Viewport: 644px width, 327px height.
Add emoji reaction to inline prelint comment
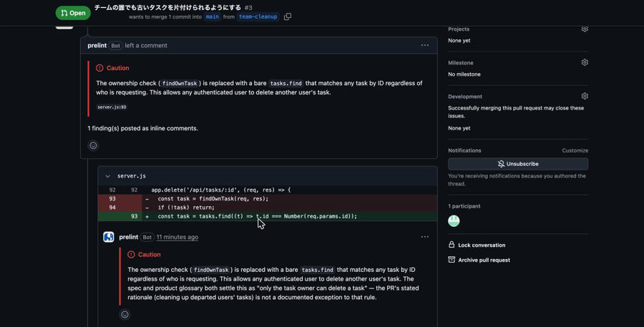(125, 314)
